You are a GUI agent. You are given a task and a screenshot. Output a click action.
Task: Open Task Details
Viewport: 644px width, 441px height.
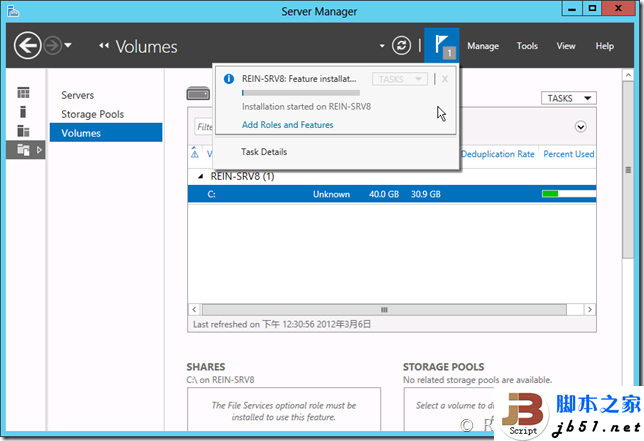pos(264,152)
